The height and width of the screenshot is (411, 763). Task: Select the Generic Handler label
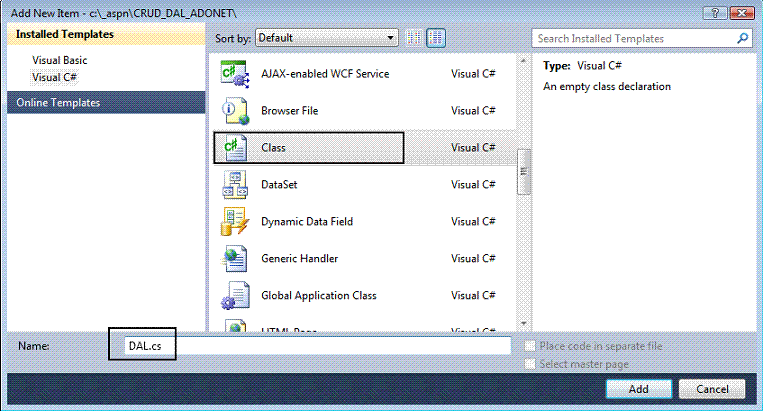299,259
